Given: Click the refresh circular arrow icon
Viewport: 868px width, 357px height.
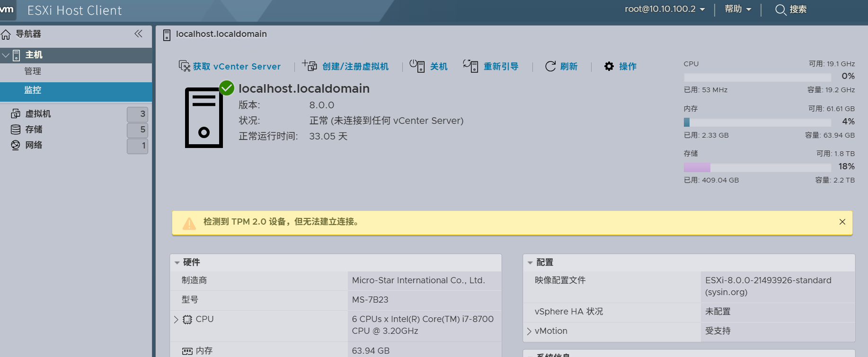Looking at the screenshot, I should click(x=550, y=66).
